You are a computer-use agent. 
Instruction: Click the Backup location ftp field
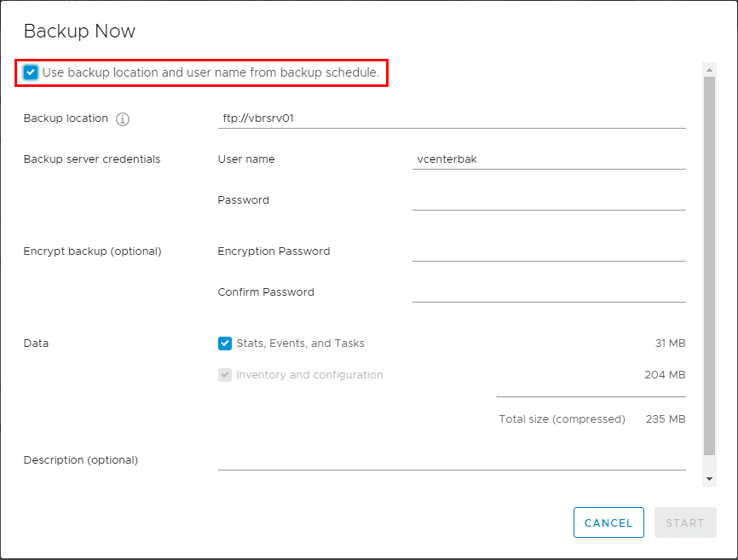(x=452, y=118)
